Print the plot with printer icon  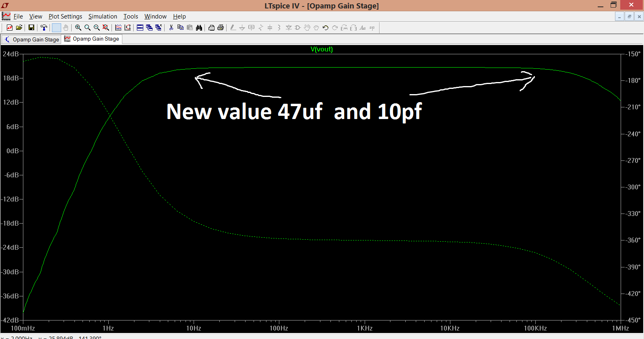tap(221, 27)
